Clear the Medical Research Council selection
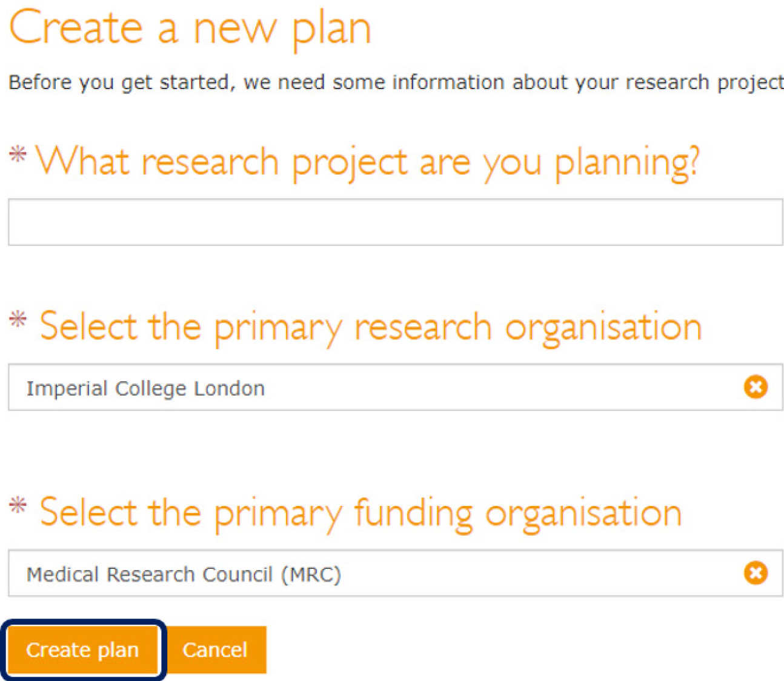 point(756,573)
